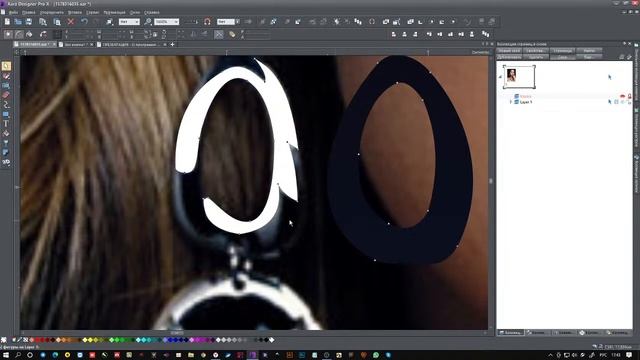Click the taskbar search icon

point(18,355)
